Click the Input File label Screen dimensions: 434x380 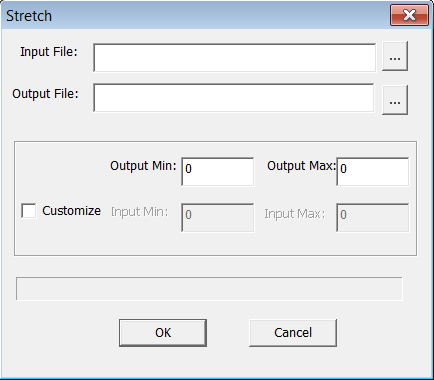click(49, 52)
